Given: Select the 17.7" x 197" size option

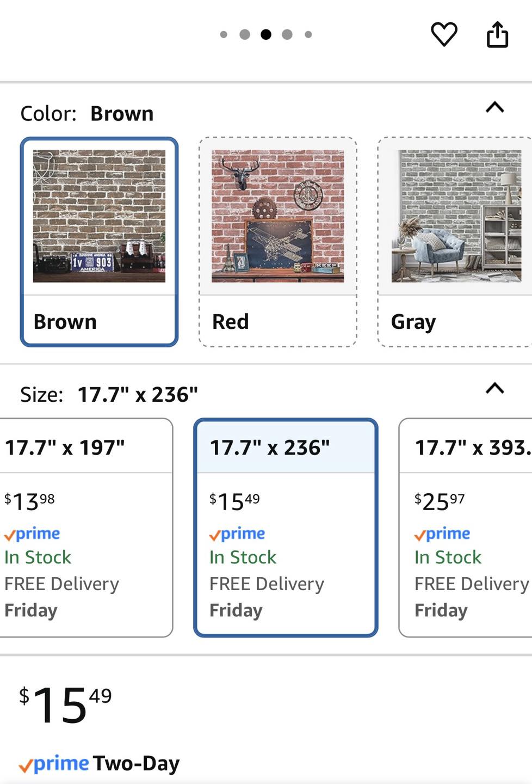Looking at the screenshot, I should [x=86, y=527].
